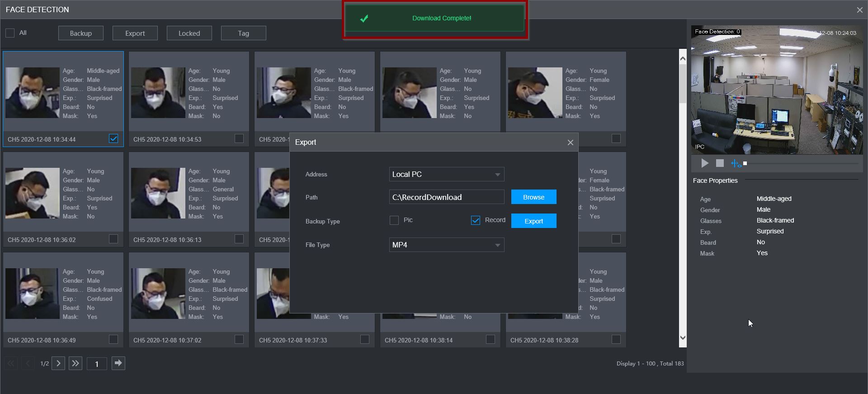Uncheck the CH5 10:34:44 face record
Screen dimensions: 868x394
pyautogui.click(x=113, y=138)
